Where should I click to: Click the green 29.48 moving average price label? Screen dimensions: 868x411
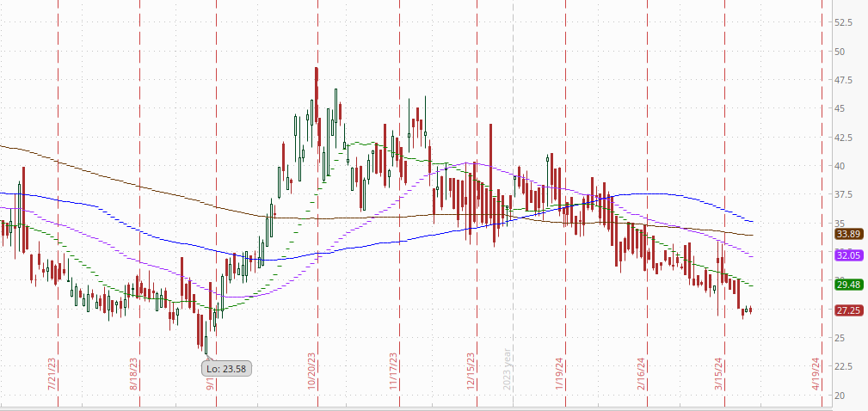click(848, 285)
